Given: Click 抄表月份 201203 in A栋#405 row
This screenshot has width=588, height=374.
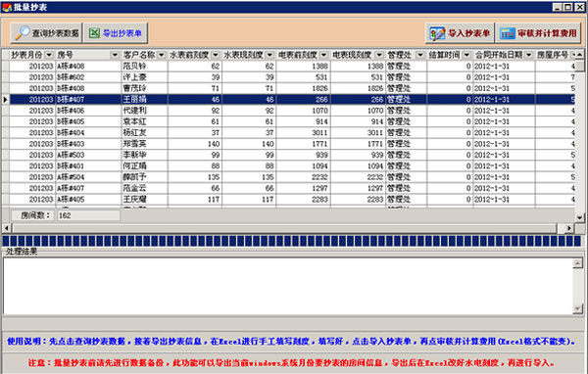Looking at the screenshot, I should [41, 200].
